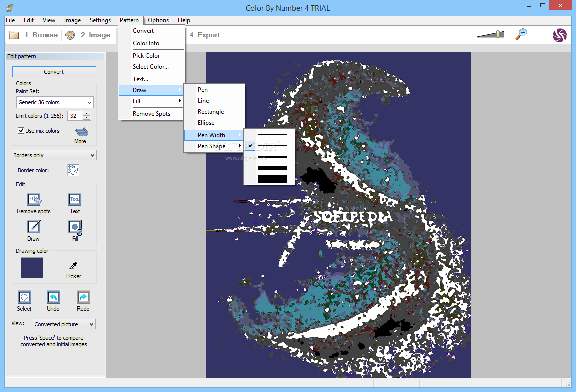The height and width of the screenshot is (392, 576).
Task: Open the Paint Set dropdown
Action: [x=55, y=102]
